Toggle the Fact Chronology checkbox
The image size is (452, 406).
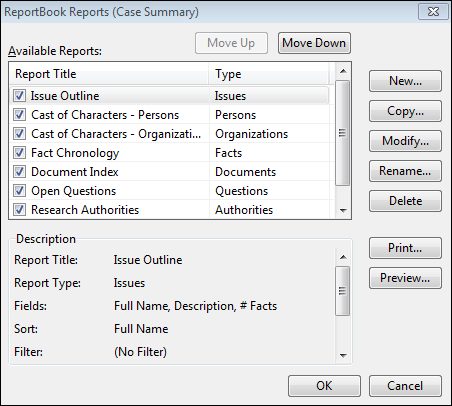point(19,153)
